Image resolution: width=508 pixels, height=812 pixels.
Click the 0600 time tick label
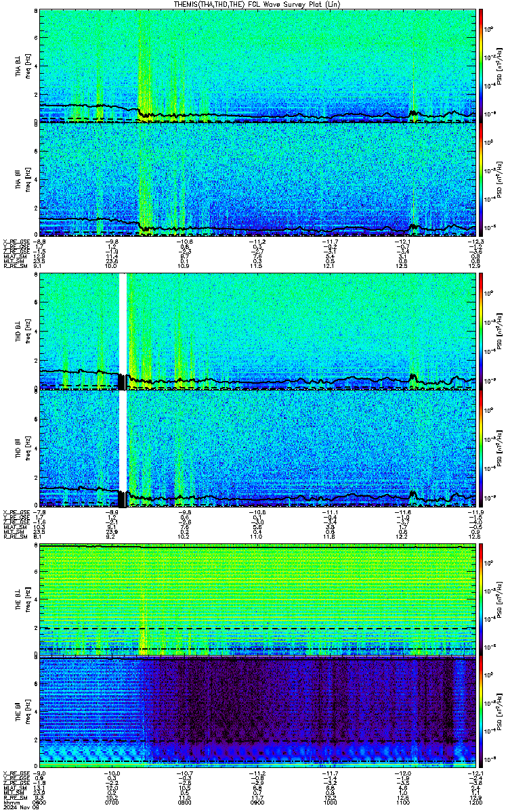click(40, 802)
